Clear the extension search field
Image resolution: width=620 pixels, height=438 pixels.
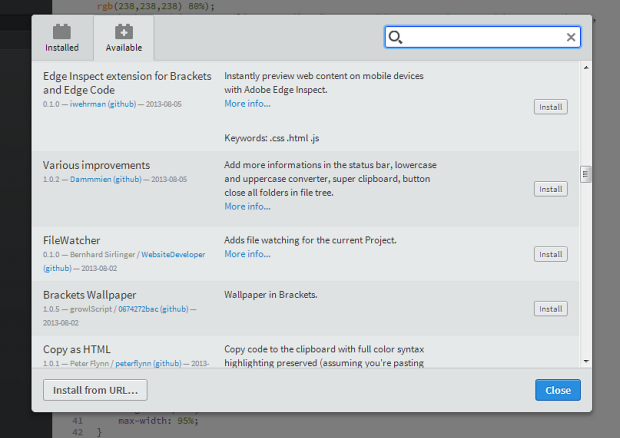pos(571,37)
